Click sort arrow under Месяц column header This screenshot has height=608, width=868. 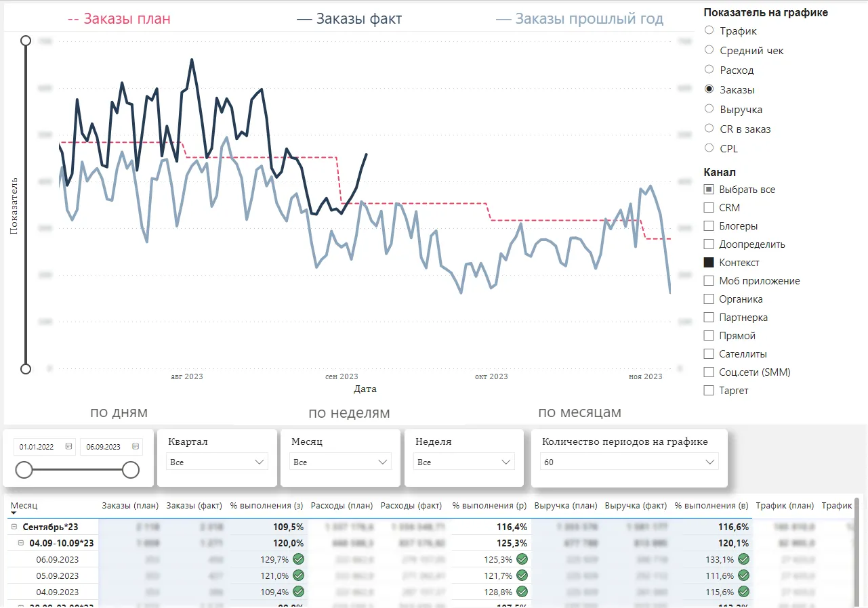(14, 514)
